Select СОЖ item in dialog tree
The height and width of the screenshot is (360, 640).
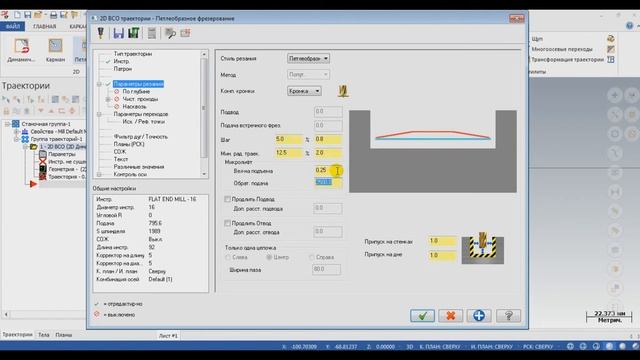coord(119,152)
